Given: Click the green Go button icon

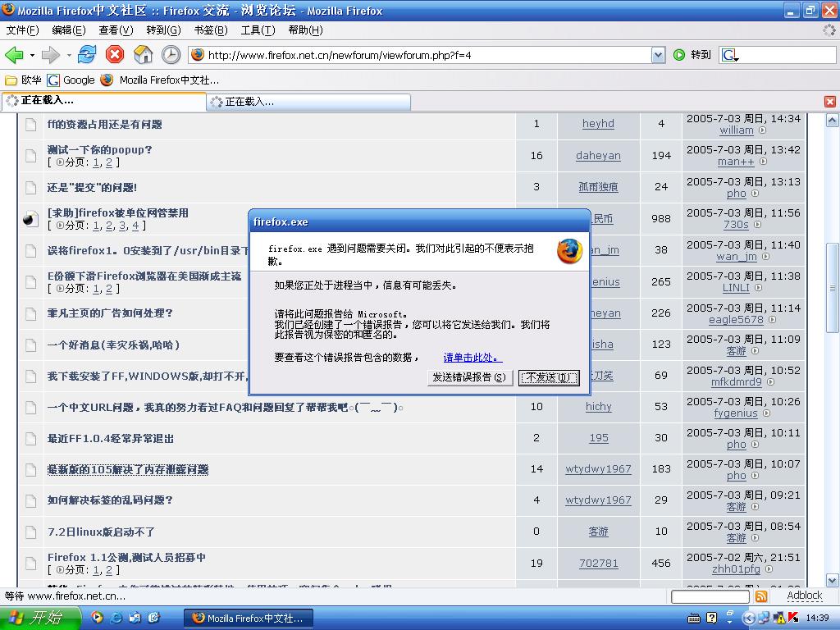Looking at the screenshot, I should coord(679,55).
